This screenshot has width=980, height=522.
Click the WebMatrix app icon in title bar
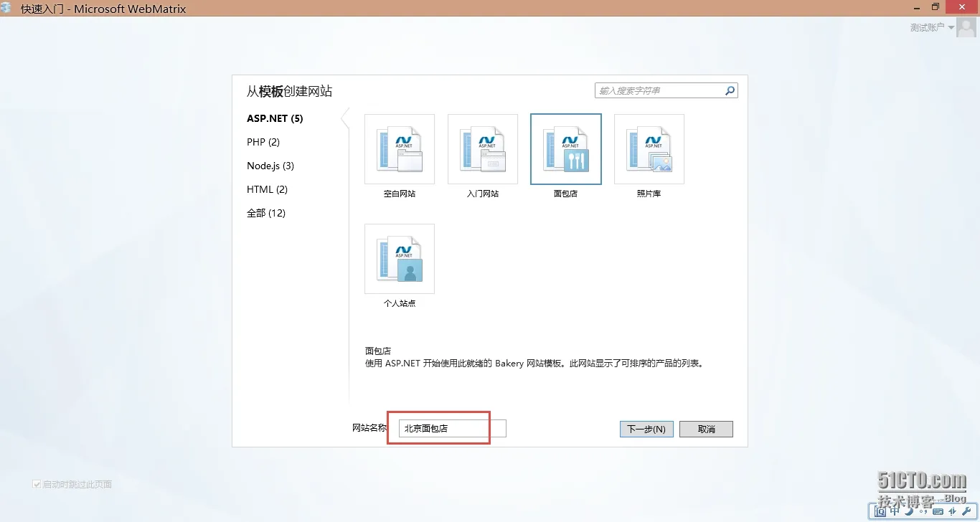point(6,9)
